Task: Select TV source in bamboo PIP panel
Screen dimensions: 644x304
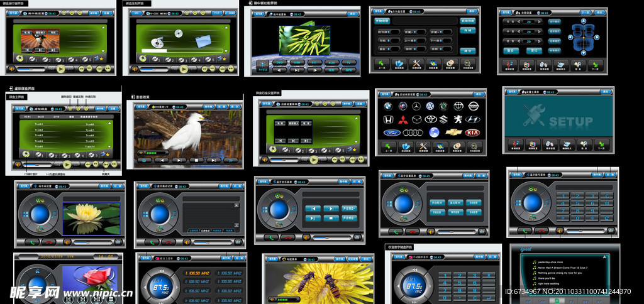Action: click(348, 62)
